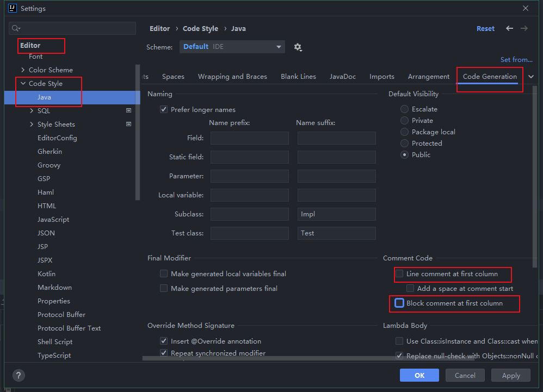Collapse the Code Style tree node
The image size is (543, 392).
pos(23,83)
